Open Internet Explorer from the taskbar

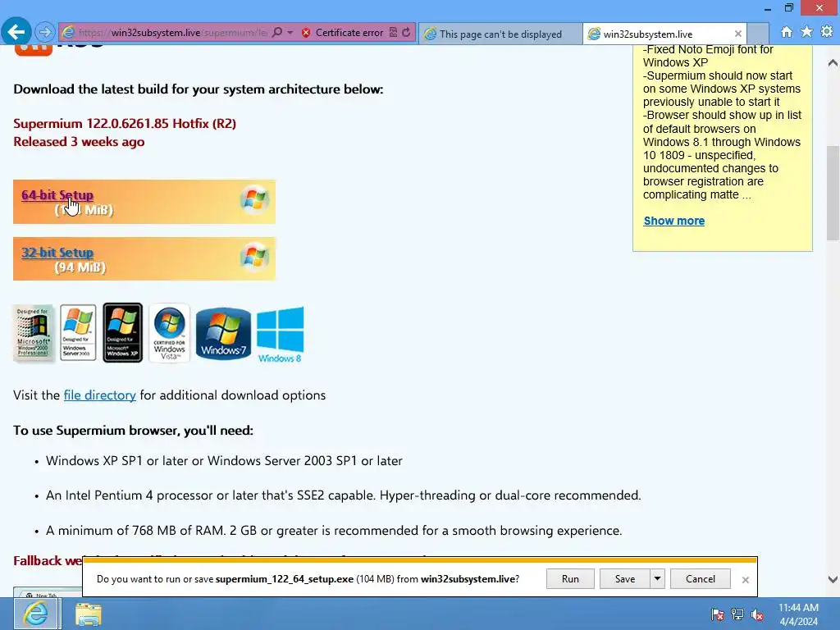tap(36, 614)
